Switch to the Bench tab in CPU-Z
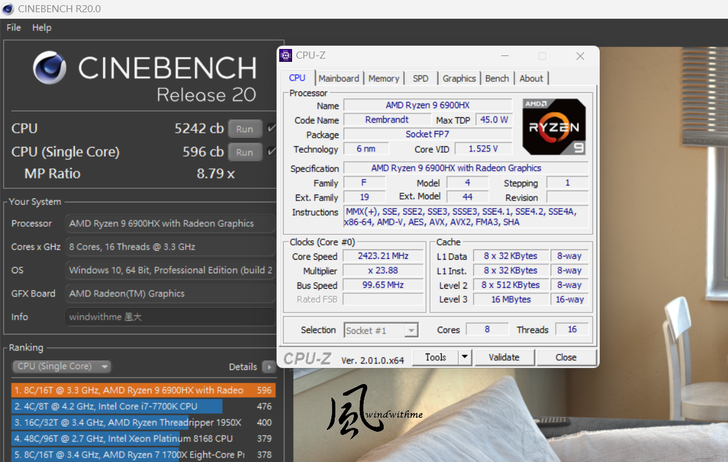The width and height of the screenshot is (728, 462). (x=496, y=78)
